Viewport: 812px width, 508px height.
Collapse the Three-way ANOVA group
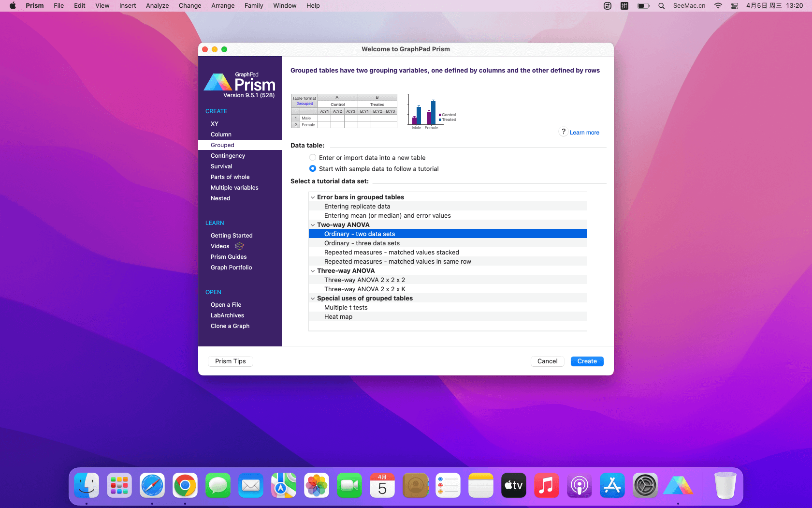pyautogui.click(x=313, y=271)
